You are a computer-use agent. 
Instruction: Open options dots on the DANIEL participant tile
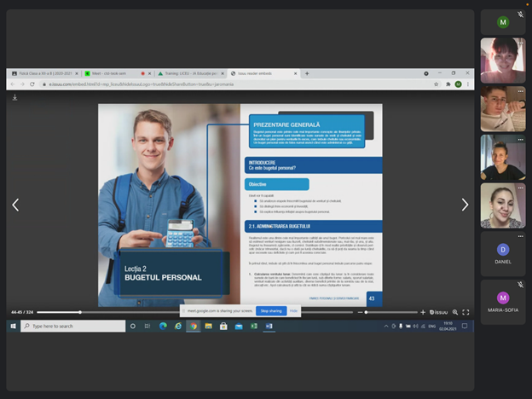(520, 236)
